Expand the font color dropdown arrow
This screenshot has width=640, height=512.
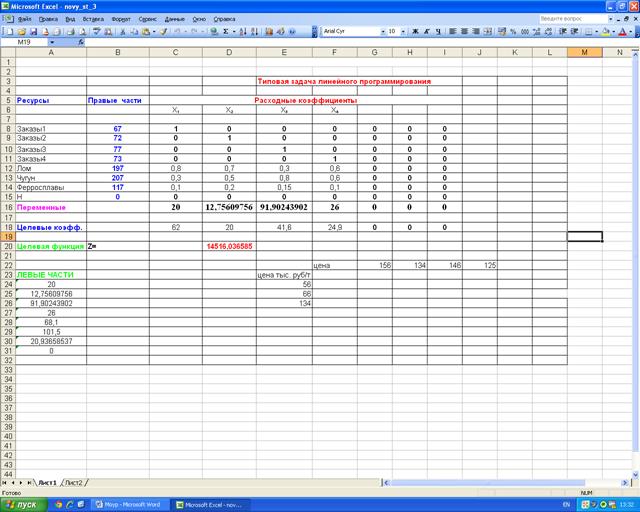pos(631,31)
